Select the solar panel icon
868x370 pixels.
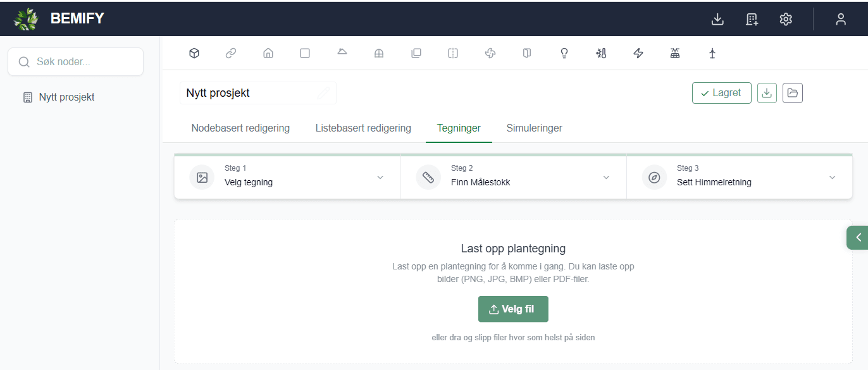[x=675, y=53]
